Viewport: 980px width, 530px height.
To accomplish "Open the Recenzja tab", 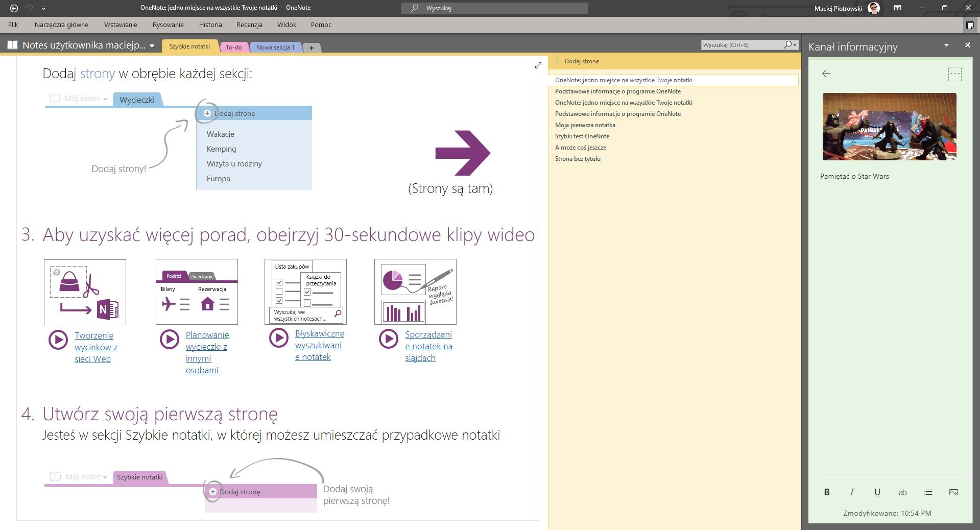I will click(x=249, y=25).
